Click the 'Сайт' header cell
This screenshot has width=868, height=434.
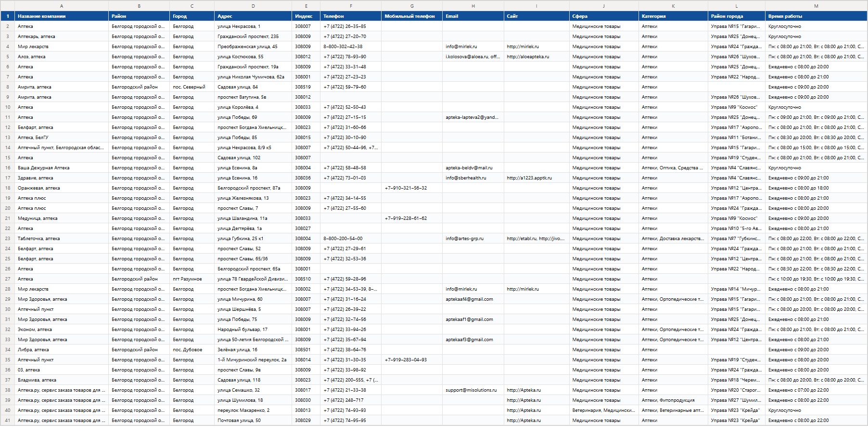[x=536, y=16]
